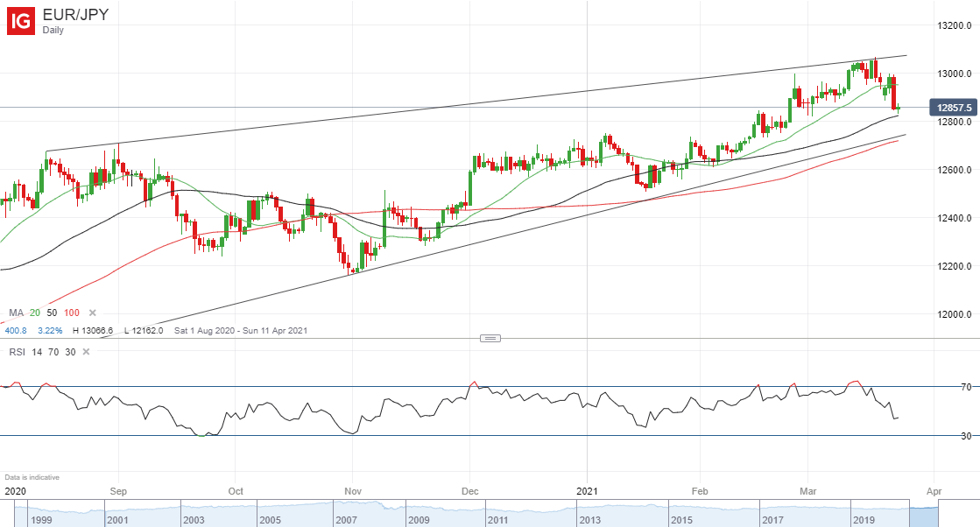980x527 pixels.
Task: Jump to 2009 in the history navigator
Action: click(x=419, y=519)
